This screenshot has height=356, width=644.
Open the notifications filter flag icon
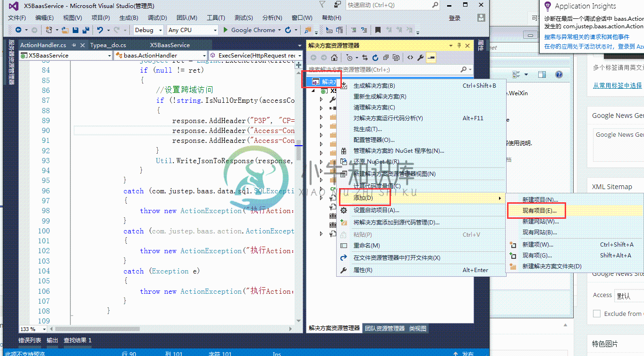coord(322,5)
